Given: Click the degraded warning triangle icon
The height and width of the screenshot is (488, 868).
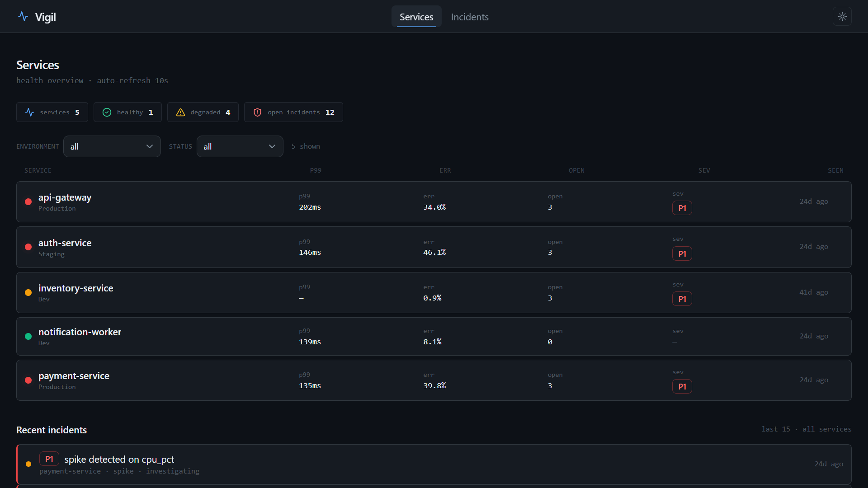Looking at the screenshot, I should [x=180, y=112].
